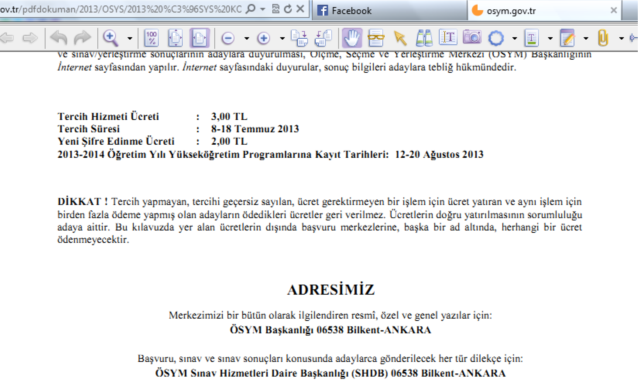This screenshot has width=640, height=389.
Task: Open the address bar autocomplete dropdown
Action: (x=262, y=9)
